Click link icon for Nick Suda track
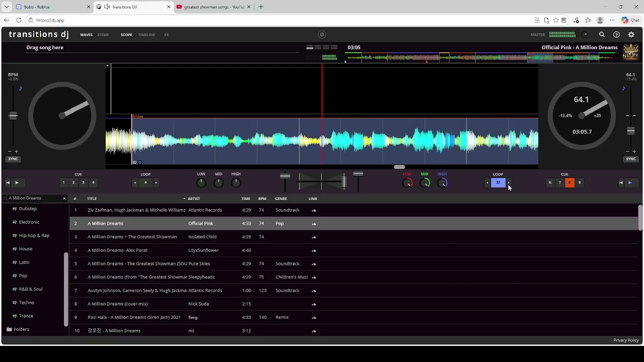Image resolution: width=644 pixels, height=362 pixels. click(x=314, y=304)
